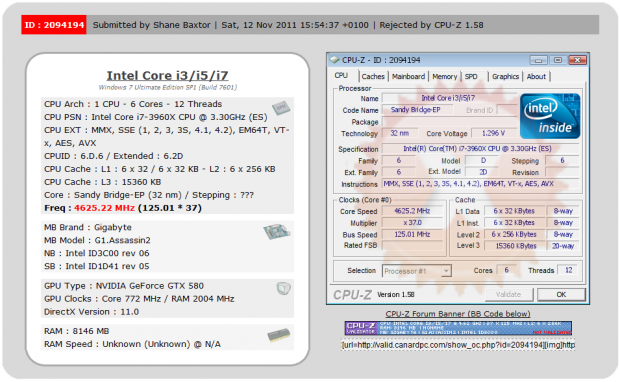
Task: Click the CPU chip icon beside CPU Arch
Action: click(281, 108)
